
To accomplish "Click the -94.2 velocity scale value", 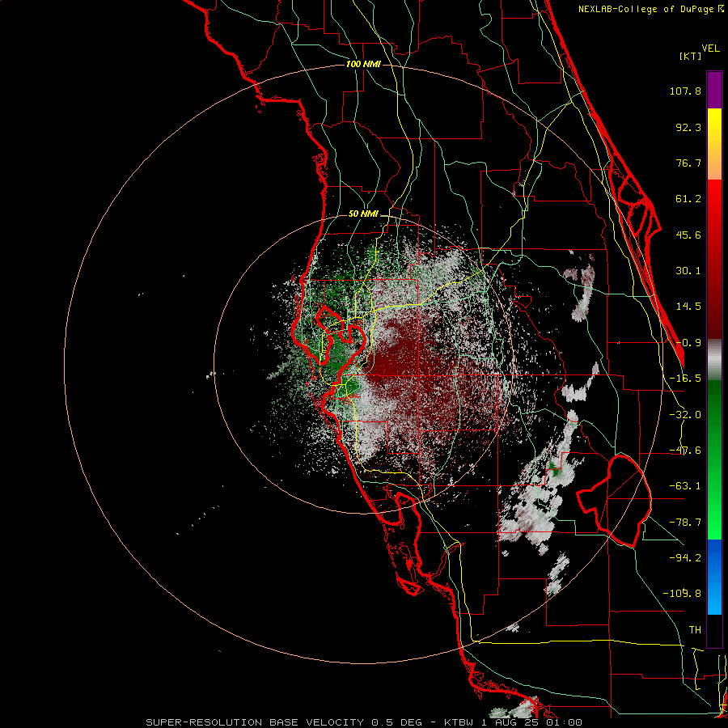I will [x=685, y=558].
